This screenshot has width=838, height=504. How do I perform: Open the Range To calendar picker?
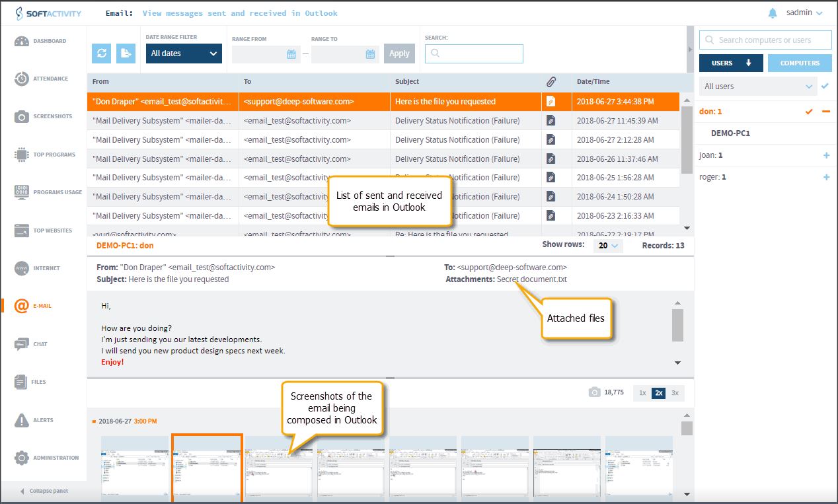coord(370,54)
